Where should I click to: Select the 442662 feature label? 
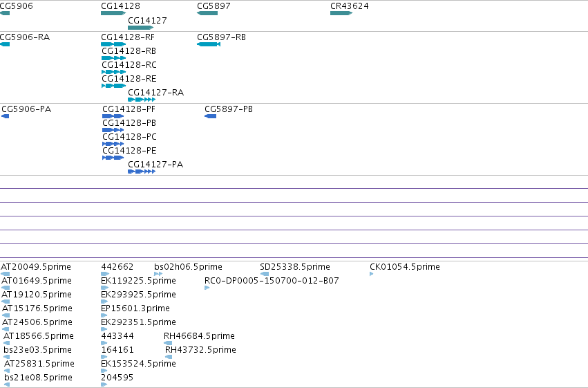point(117,267)
